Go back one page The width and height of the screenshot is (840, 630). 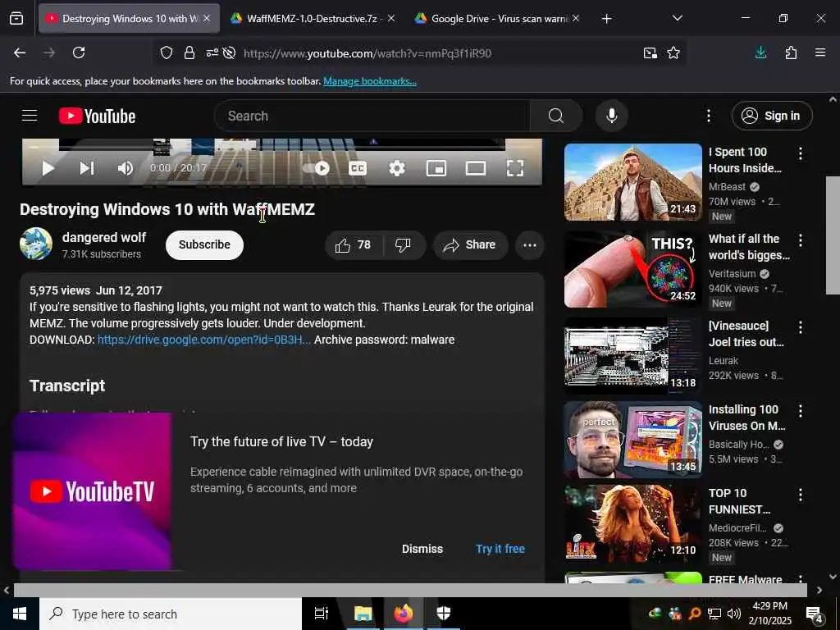[x=20, y=53]
